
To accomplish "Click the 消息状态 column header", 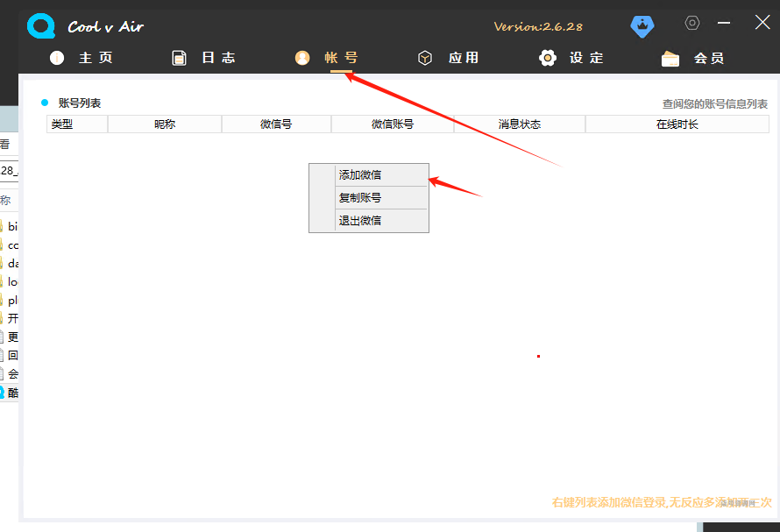I will pos(520,124).
